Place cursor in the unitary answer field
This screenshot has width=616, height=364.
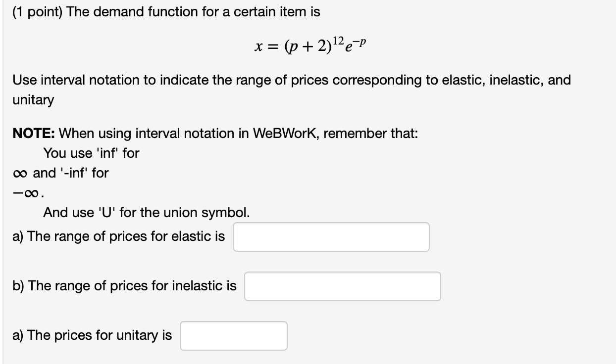(233, 335)
